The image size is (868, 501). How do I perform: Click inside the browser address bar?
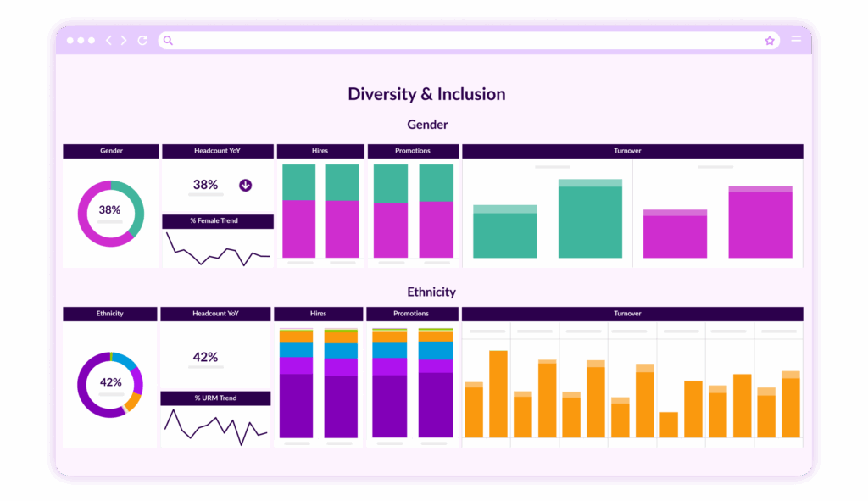point(466,40)
